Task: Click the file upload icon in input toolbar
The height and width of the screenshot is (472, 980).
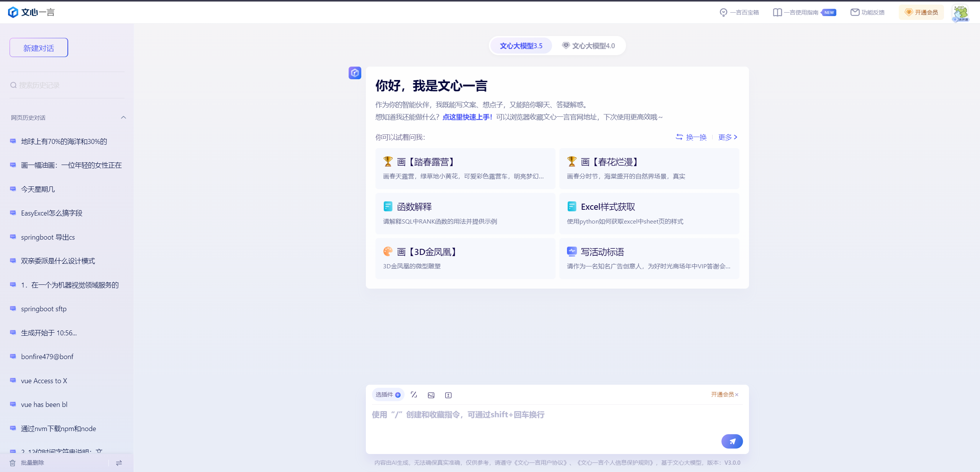Action: (x=448, y=395)
